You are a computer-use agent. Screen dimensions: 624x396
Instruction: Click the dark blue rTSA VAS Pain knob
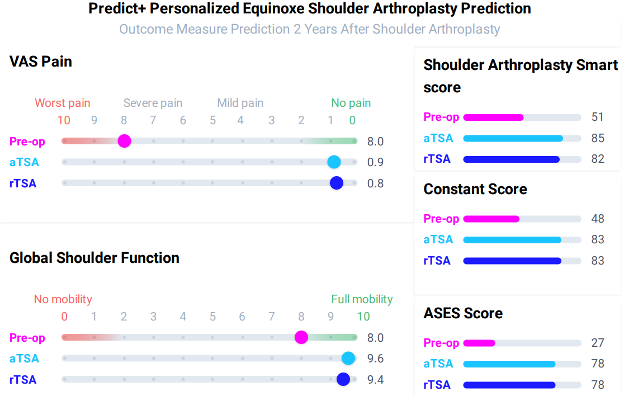336,183
